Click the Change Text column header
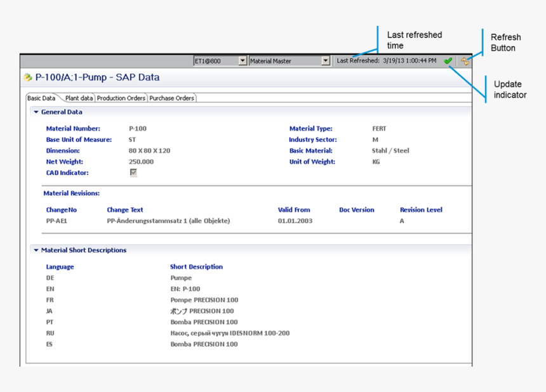546x392 pixels. click(125, 210)
